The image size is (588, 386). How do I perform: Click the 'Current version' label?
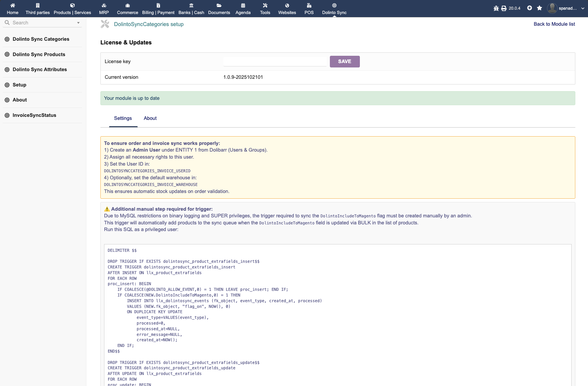(x=121, y=77)
